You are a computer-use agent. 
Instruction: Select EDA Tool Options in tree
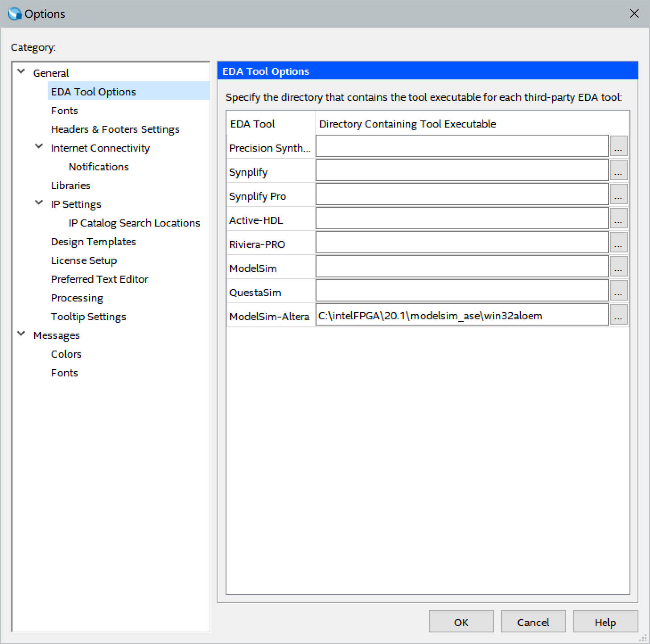pos(93,91)
